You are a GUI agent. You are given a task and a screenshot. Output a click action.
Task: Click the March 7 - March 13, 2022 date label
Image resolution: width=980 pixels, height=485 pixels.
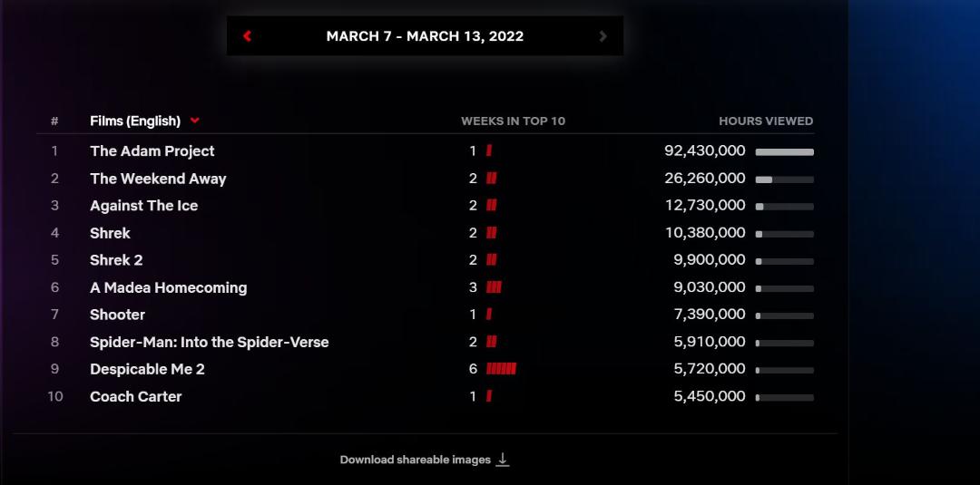pos(425,36)
